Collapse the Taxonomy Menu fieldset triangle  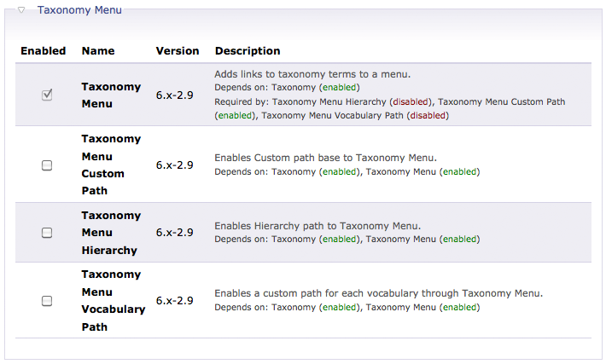click(x=21, y=11)
